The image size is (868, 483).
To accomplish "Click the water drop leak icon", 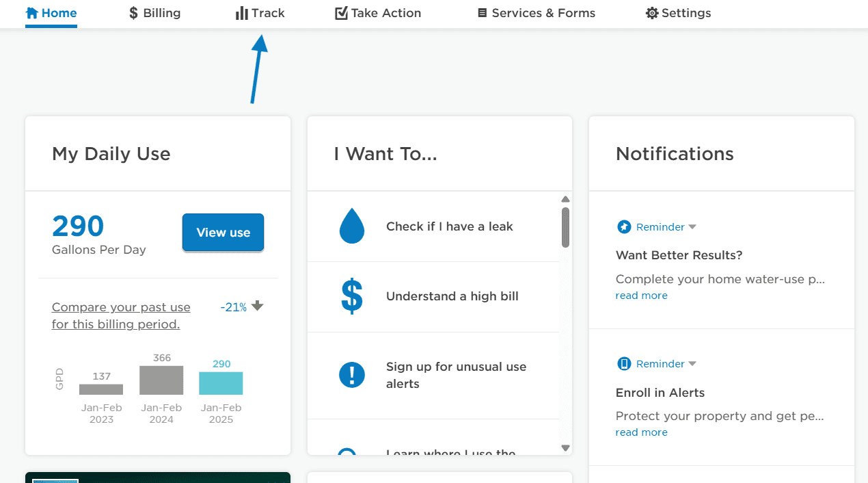I will pyautogui.click(x=352, y=226).
